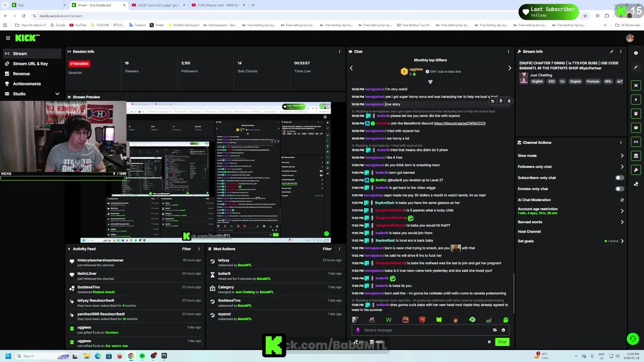This screenshot has height=362, width=644.
Task: Click the wrench icon in right sidebar
Action: 636,170
